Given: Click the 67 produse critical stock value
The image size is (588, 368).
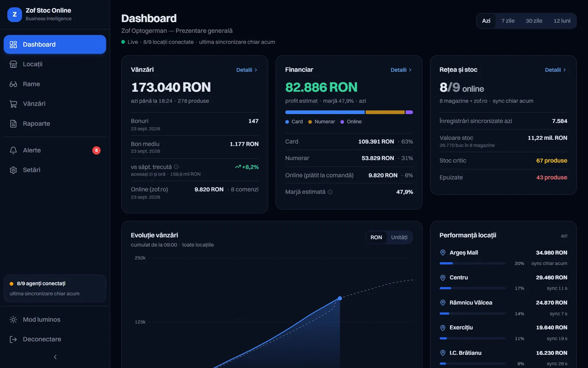Looking at the screenshot, I should (x=552, y=160).
